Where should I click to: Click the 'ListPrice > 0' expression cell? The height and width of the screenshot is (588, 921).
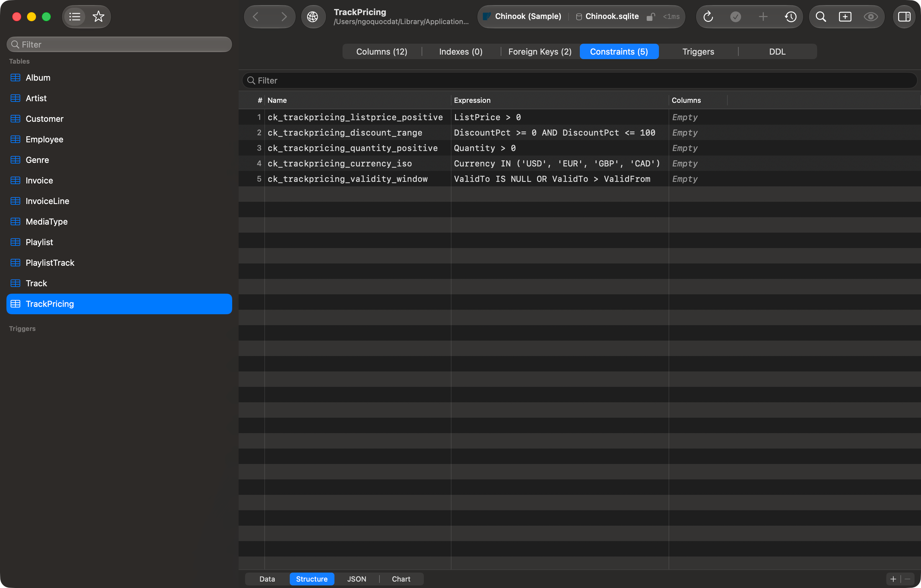[560, 117]
